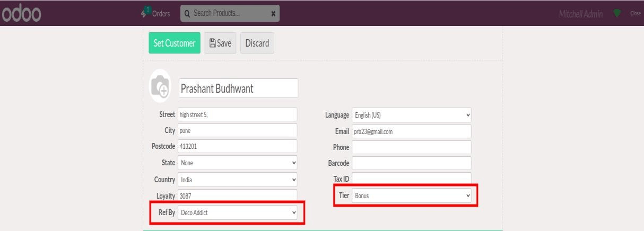Click the Odoo logo
The width and height of the screenshot is (644, 231).
22,13
